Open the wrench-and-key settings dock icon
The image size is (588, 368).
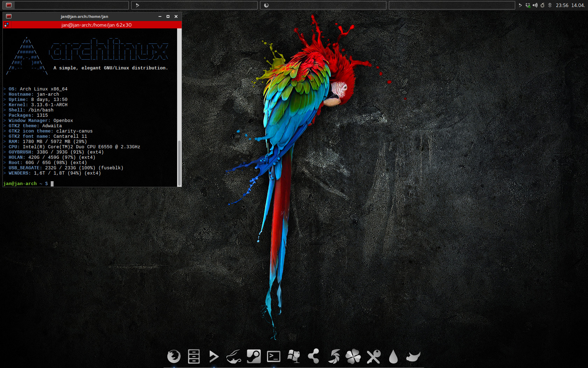(373, 356)
